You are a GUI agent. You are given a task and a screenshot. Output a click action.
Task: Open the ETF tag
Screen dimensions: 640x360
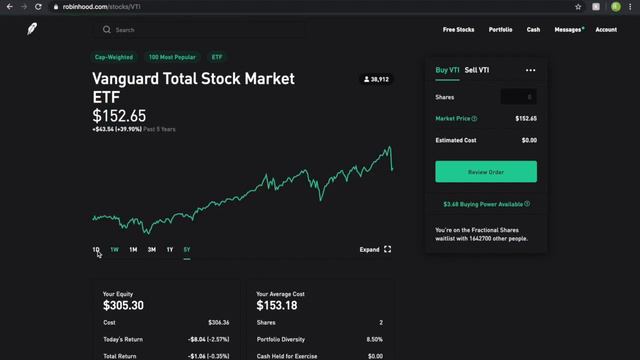217,57
